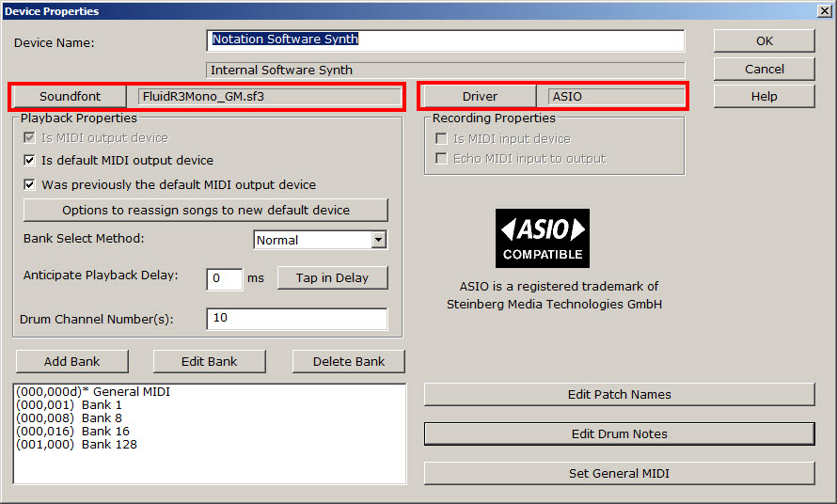The image size is (837, 504).
Task: Click the ASIO Compatible logo
Action: tap(543, 238)
